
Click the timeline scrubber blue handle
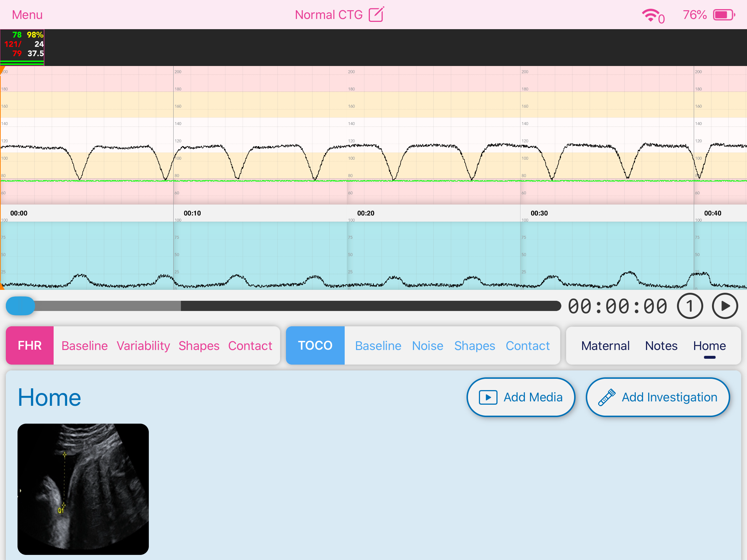point(20,306)
